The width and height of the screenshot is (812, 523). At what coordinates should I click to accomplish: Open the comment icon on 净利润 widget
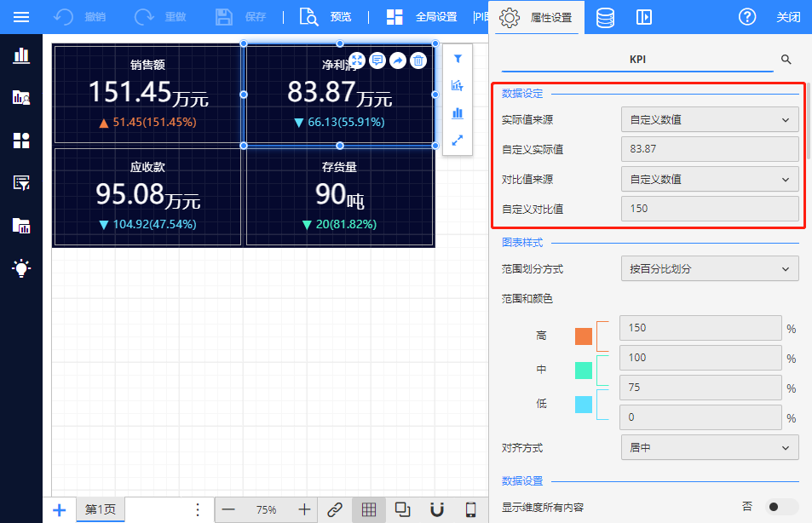377,60
